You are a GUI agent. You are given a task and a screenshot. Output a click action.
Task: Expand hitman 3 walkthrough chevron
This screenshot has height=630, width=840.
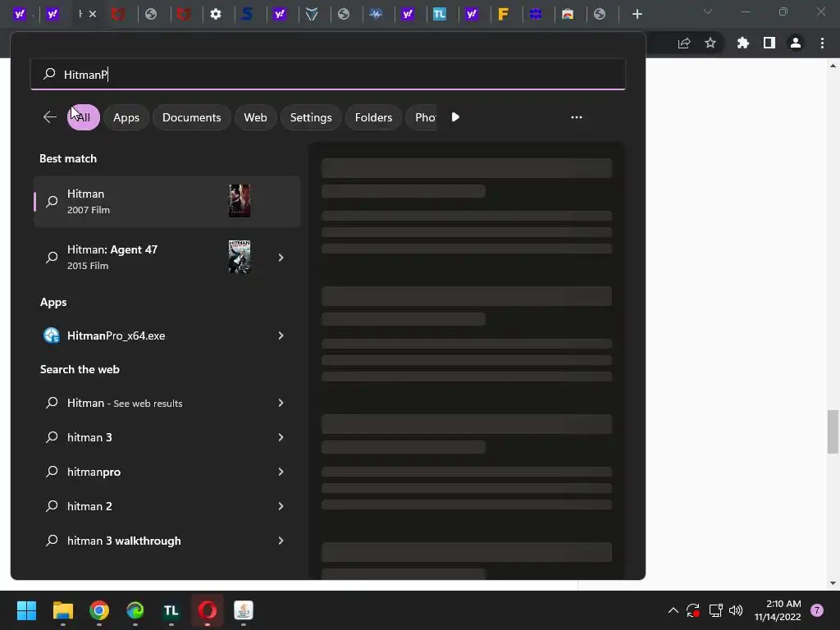(281, 541)
